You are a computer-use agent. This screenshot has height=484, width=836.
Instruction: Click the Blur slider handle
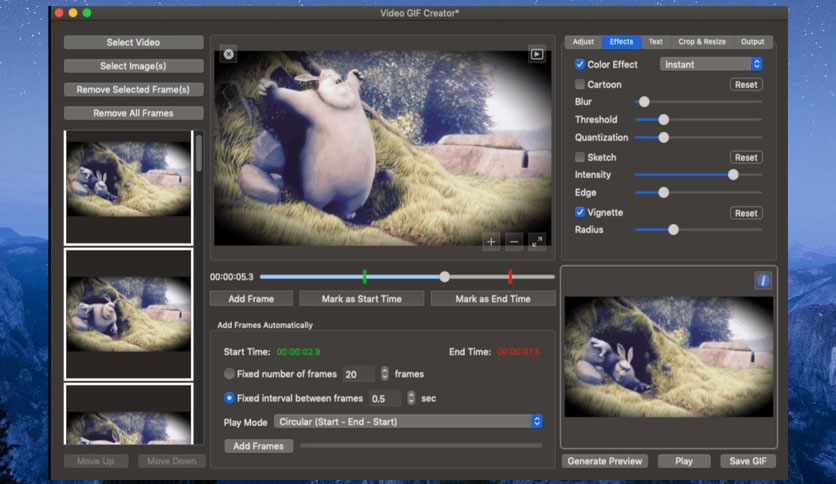pos(644,102)
